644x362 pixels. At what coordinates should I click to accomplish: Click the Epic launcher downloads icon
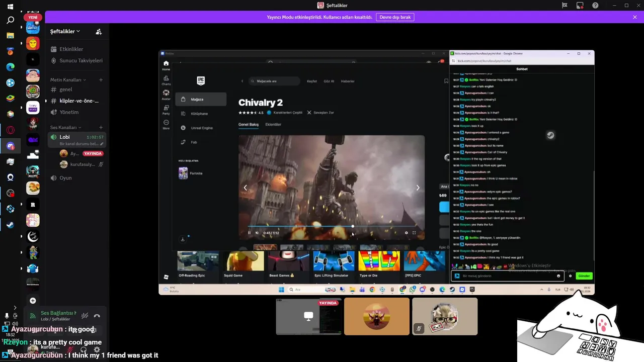click(183, 239)
